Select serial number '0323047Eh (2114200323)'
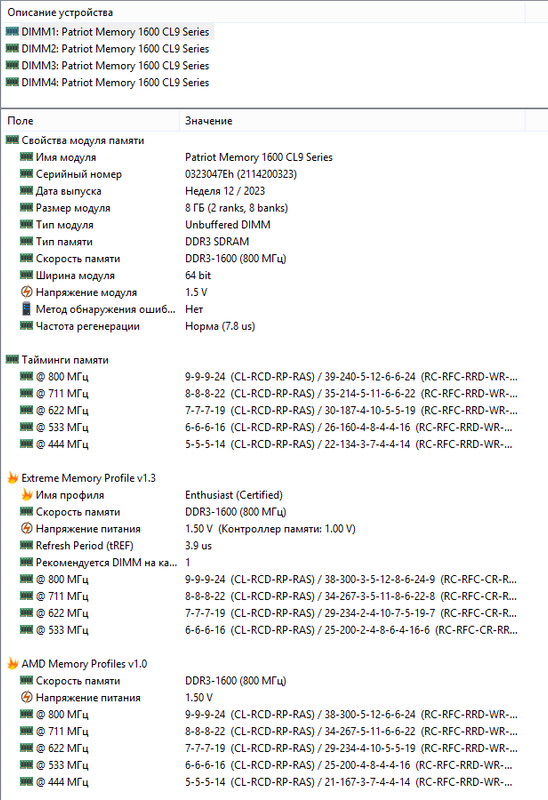Viewport: 548px width, 800px height. [241, 174]
